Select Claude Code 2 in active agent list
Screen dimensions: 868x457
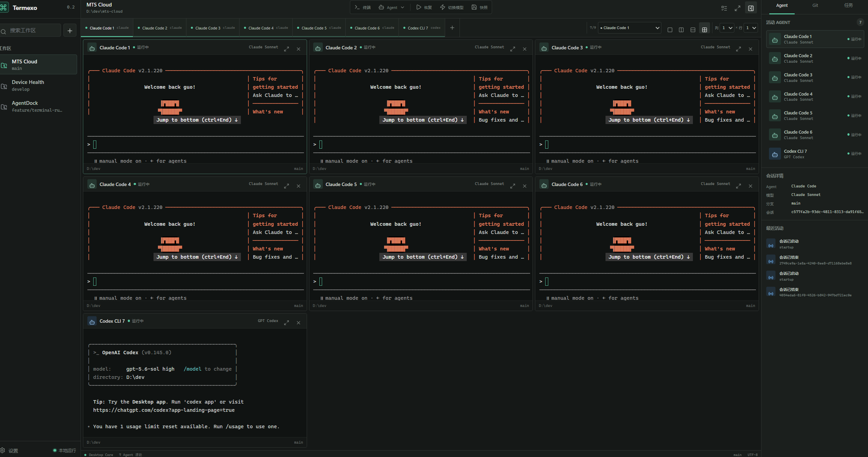click(815, 59)
